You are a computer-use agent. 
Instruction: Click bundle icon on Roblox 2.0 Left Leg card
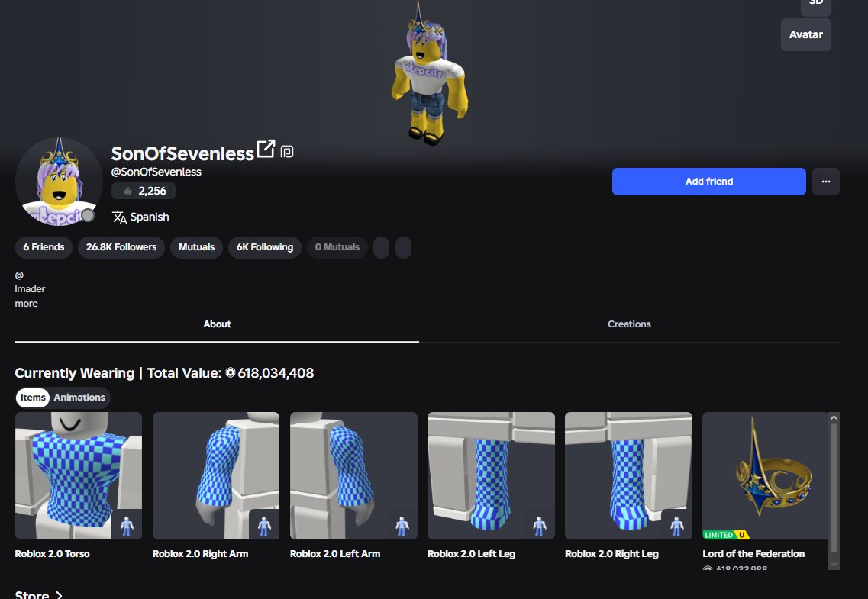tap(539, 525)
